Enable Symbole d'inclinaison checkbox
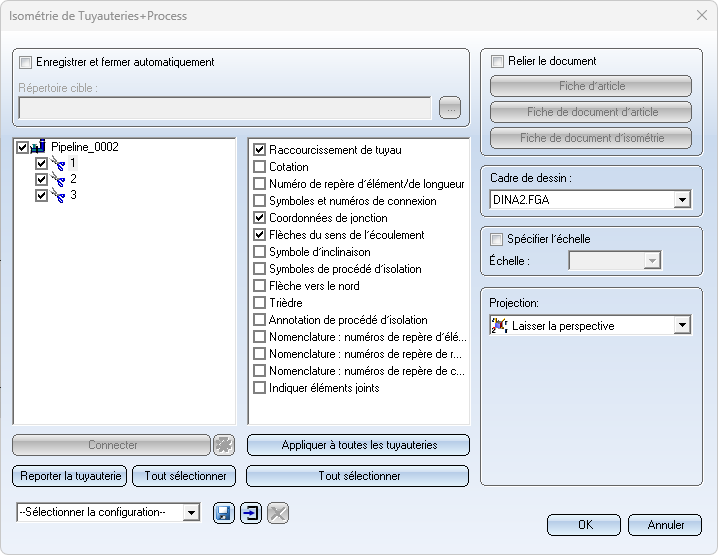718x555 pixels. click(x=260, y=251)
